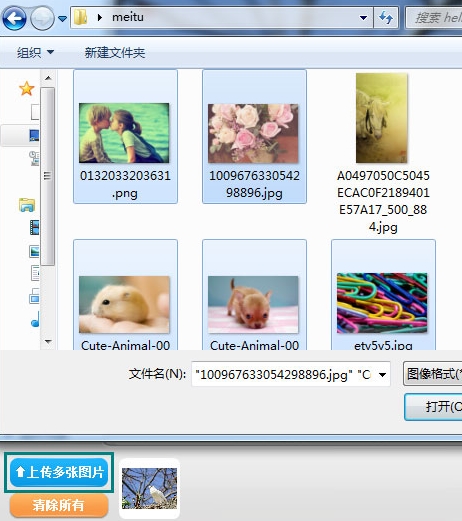Image resolution: width=462 pixels, height=521 pixels.
Task: Select the uploaded white bird thumbnail
Action: click(x=149, y=488)
